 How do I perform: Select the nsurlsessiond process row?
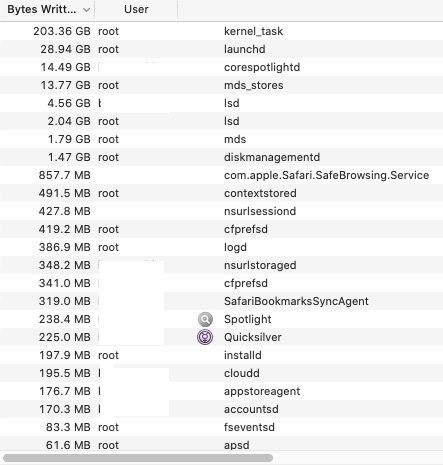221,211
